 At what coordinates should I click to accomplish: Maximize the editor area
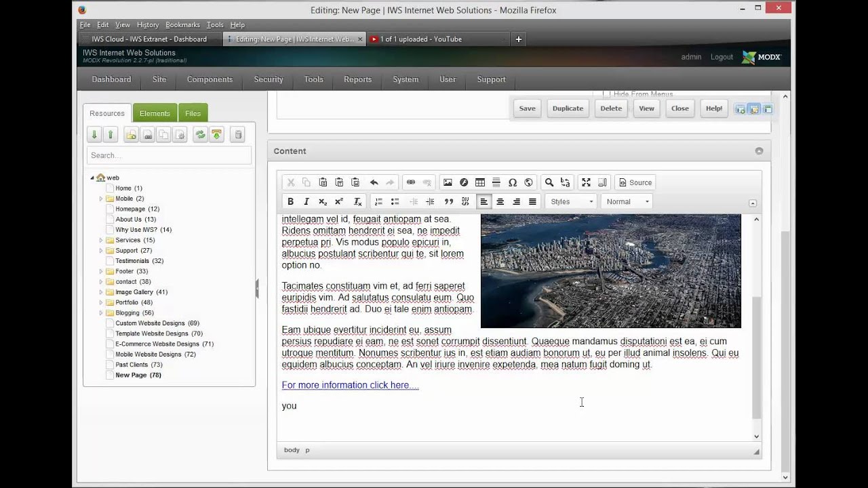click(586, 182)
